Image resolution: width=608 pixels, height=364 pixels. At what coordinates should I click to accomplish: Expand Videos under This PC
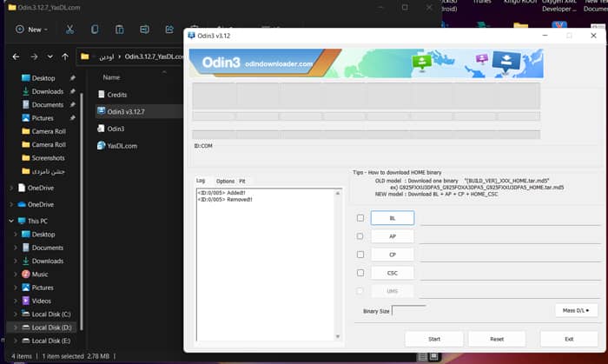16,301
